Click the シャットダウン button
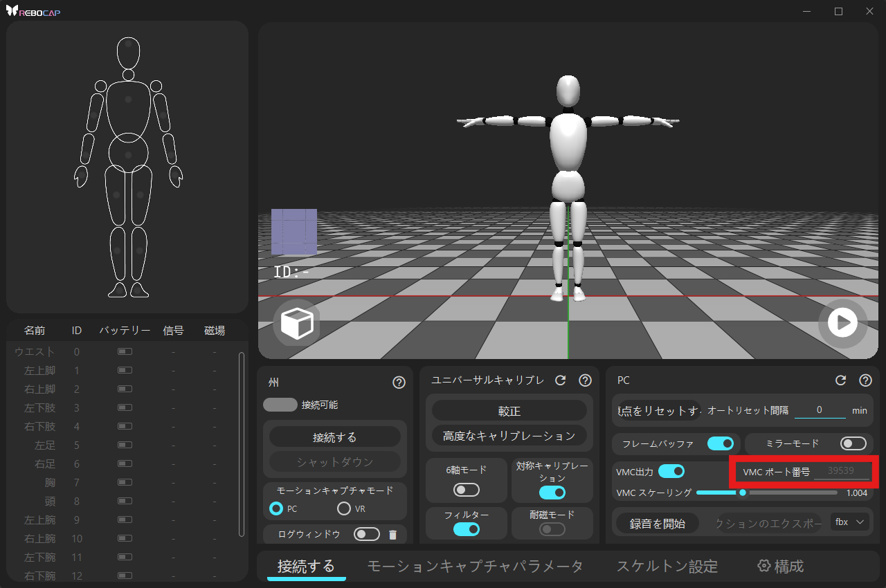 coord(335,462)
